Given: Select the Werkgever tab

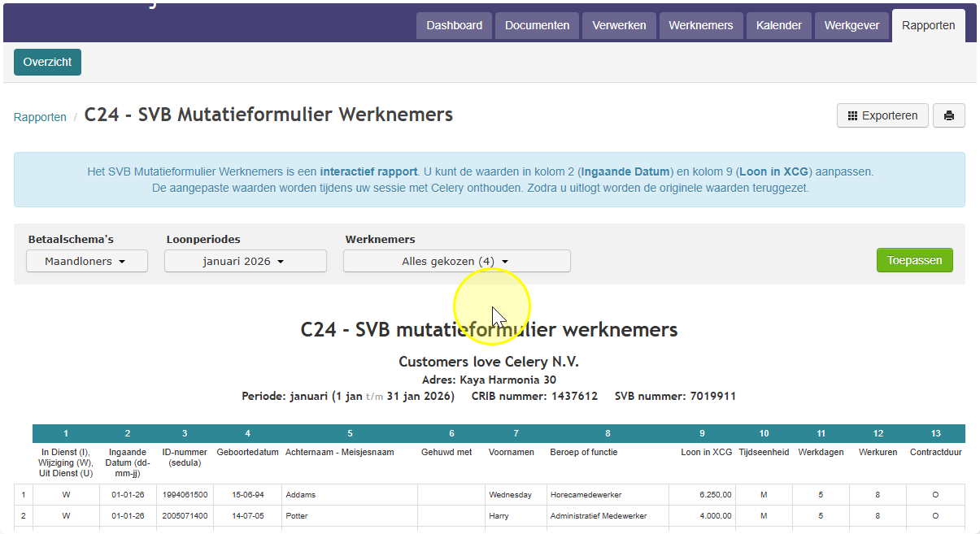Looking at the screenshot, I should point(852,25).
